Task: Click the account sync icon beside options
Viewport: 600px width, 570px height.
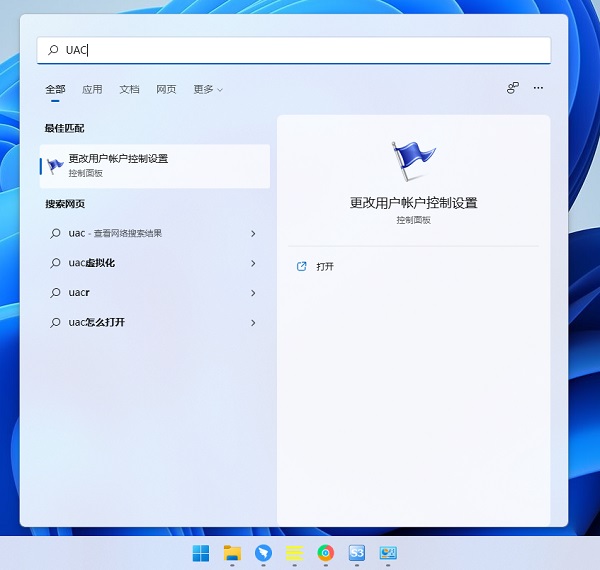Action: coord(513,88)
